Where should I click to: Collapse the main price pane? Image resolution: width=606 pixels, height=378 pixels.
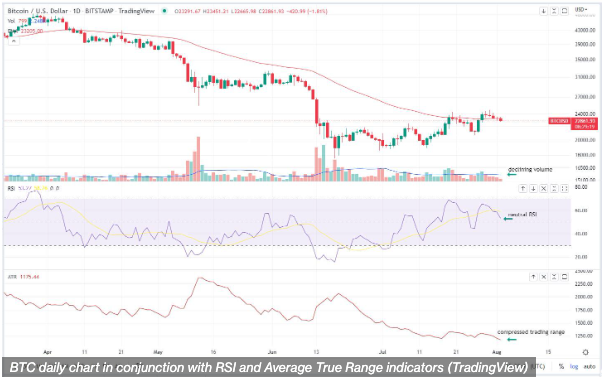(554, 11)
